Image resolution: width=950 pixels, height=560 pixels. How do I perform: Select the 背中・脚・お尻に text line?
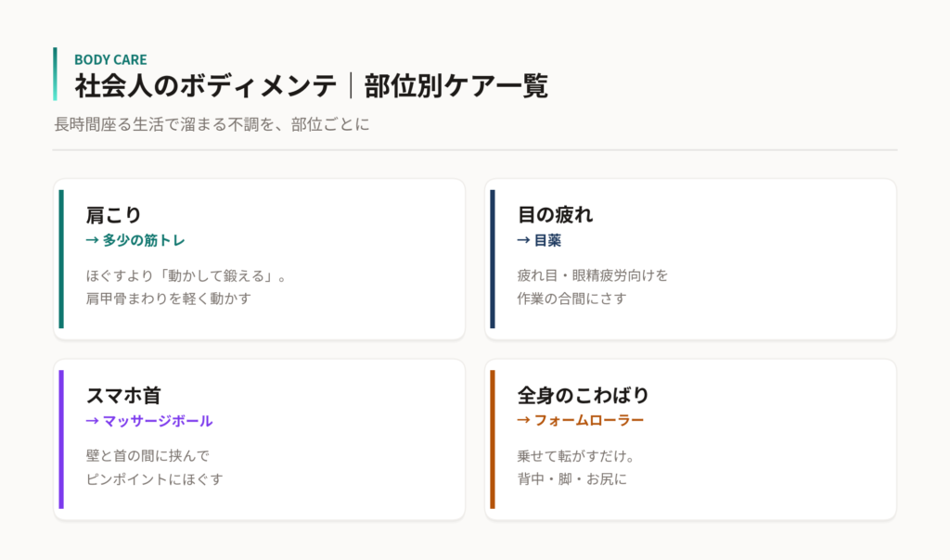(x=571, y=479)
